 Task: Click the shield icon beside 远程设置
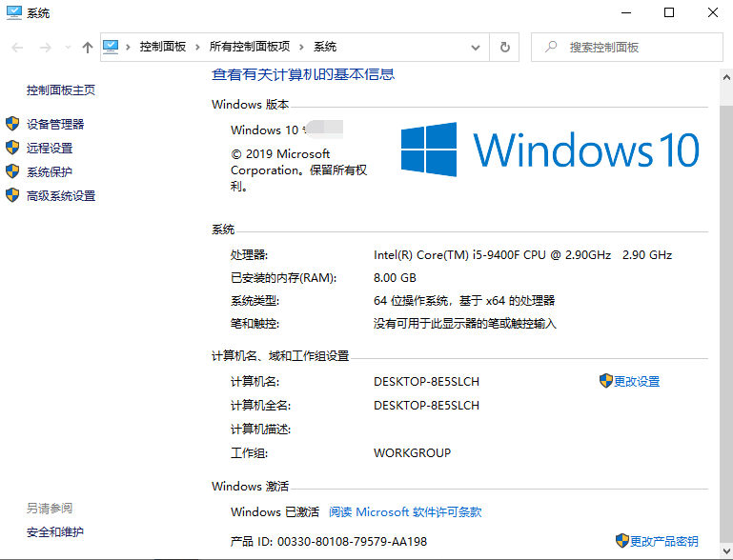coord(12,148)
